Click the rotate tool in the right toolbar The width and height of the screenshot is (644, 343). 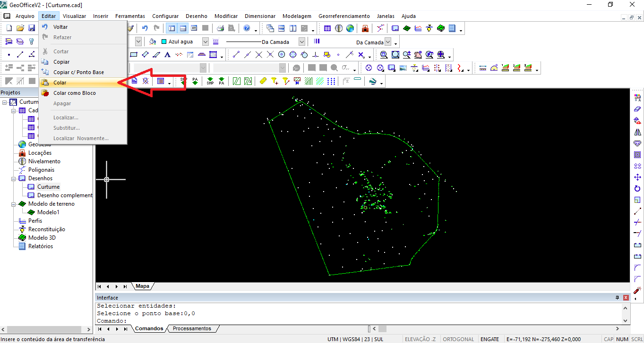[637, 188]
